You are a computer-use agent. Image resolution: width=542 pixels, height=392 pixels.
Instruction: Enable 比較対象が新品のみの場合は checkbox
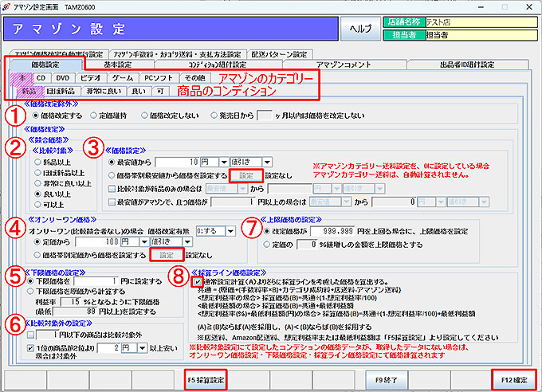coord(112,189)
